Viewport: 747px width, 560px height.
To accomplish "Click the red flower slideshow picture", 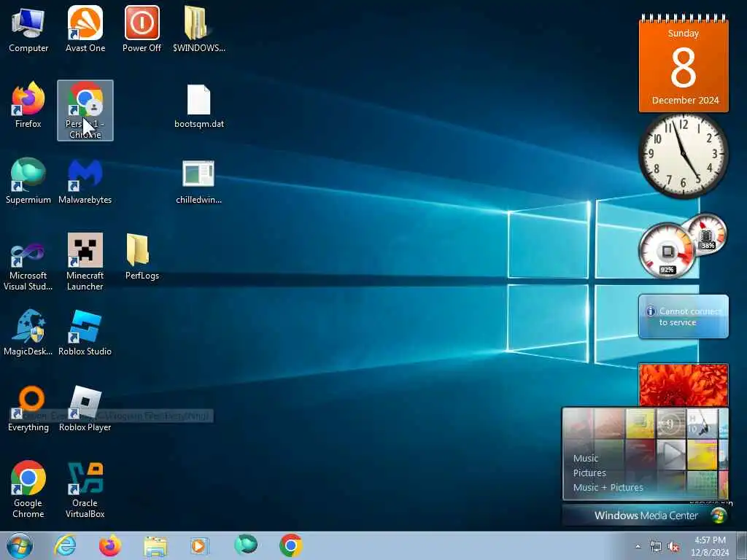I will click(x=683, y=385).
